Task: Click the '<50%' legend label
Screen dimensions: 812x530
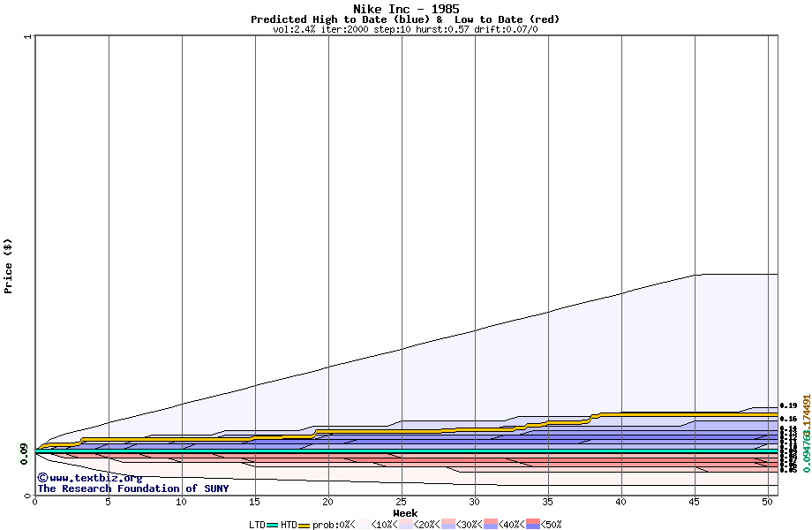Action: click(x=551, y=525)
